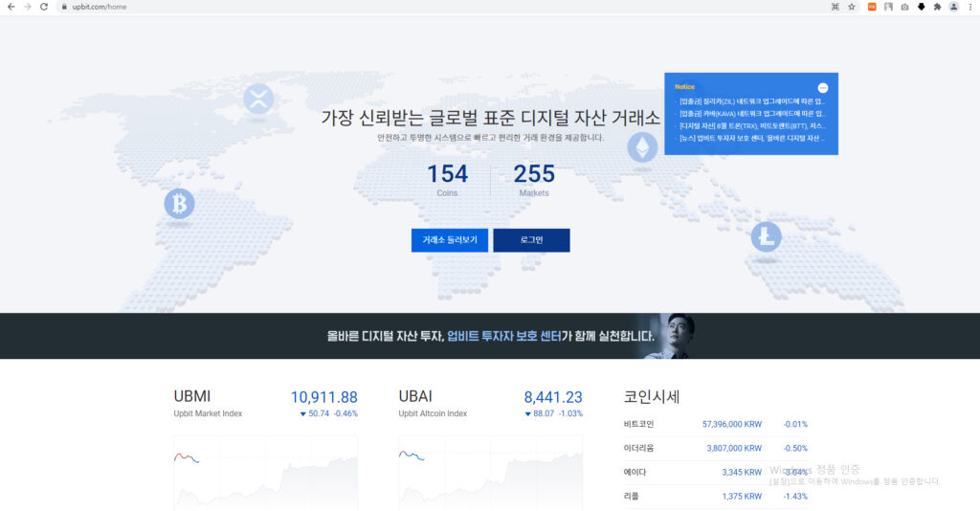Select the 비트코인 price row
Screen dimensions: 980x511
coord(716,424)
